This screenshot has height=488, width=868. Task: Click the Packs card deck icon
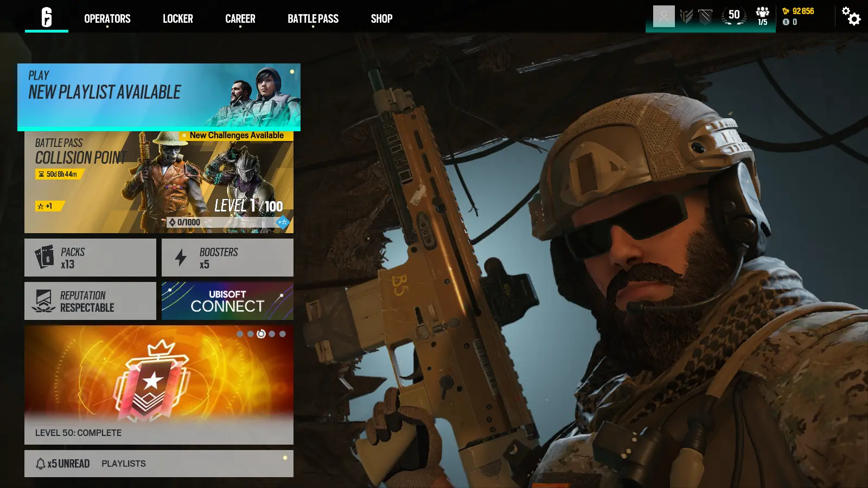44,257
